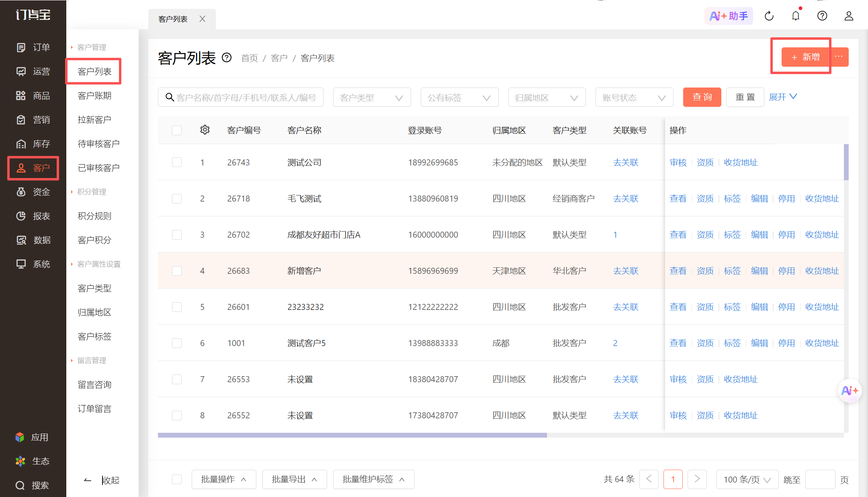Image resolution: width=868 pixels, height=497 pixels.
Task: Open the AI+ 助手 assistant
Action: click(x=729, y=16)
